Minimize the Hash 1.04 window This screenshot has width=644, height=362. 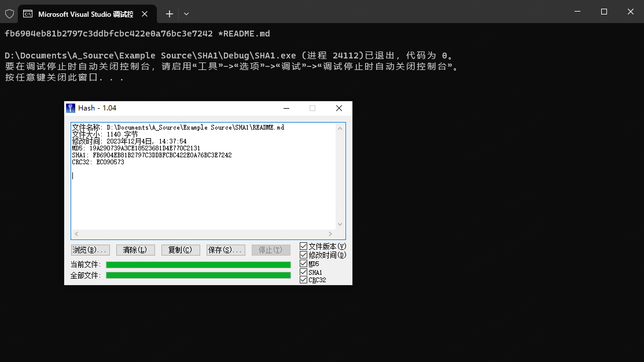coord(286,108)
